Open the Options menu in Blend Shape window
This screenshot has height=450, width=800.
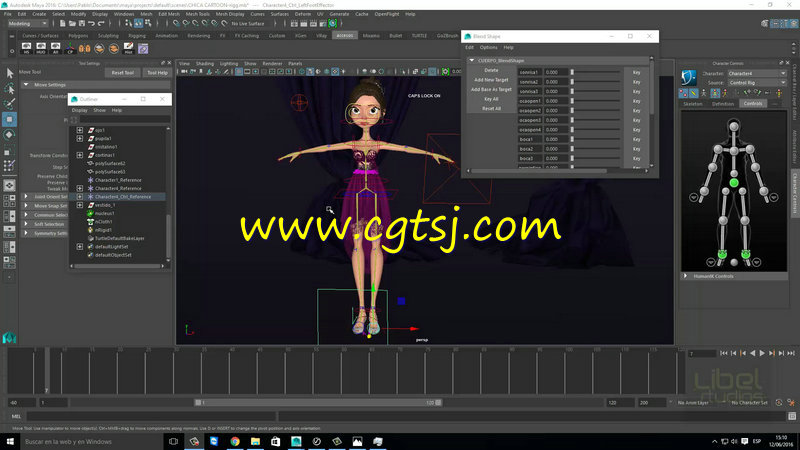click(488, 47)
